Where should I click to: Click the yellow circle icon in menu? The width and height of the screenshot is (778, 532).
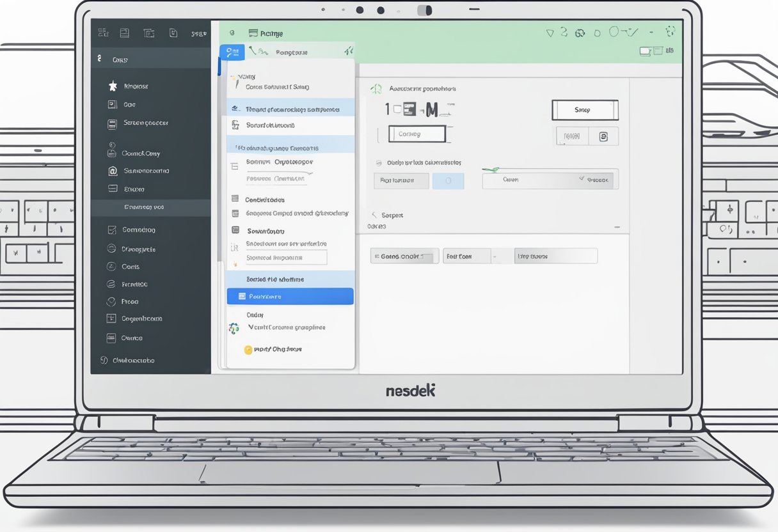(x=248, y=350)
